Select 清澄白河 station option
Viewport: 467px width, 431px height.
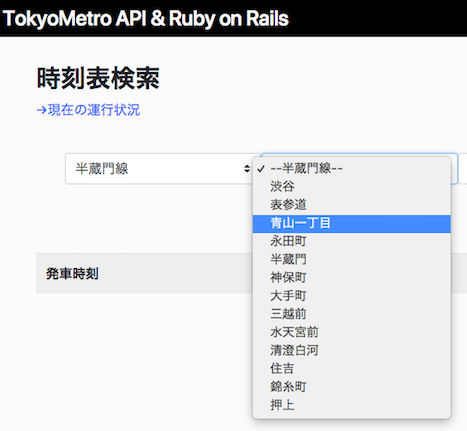point(352,350)
